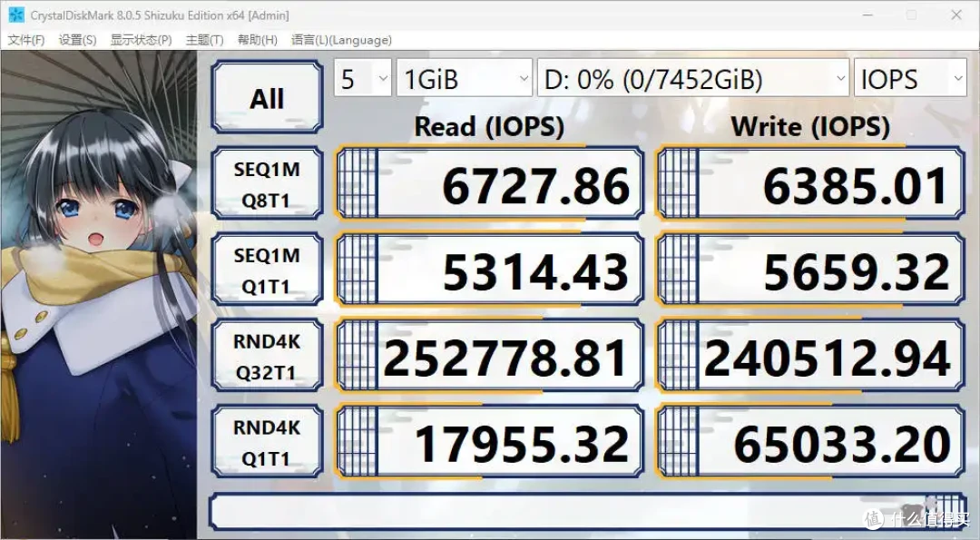Click the 17955.32 read result
Viewport: 980px width, 540px height.
tap(489, 442)
